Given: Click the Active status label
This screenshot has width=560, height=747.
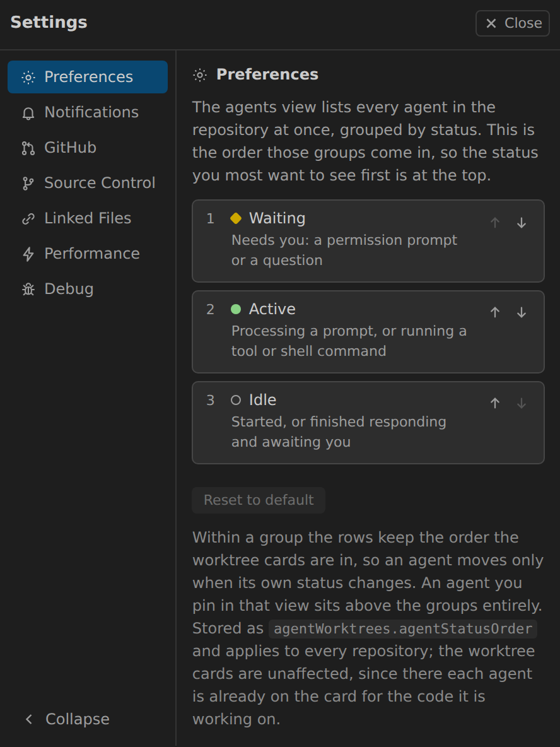Looking at the screenshot, I should (x=272, y=309).
